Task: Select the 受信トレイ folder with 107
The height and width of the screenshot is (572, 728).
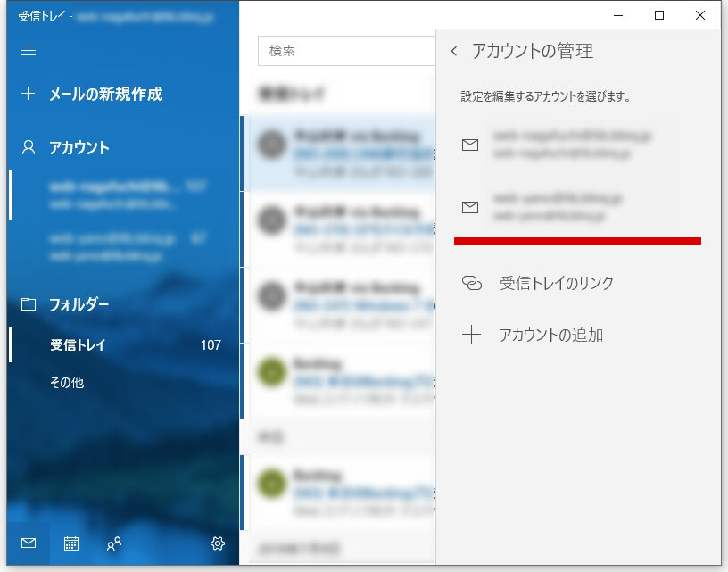Action: [123, 344]
